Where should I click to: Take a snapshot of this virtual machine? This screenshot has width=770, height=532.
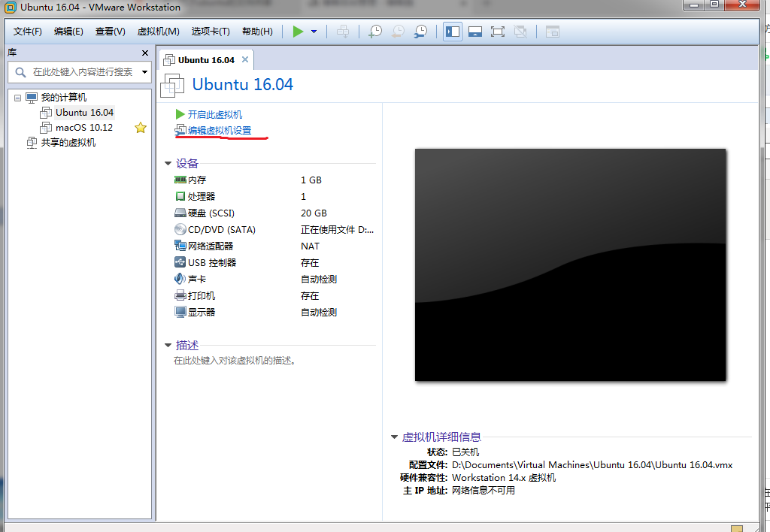coord(375,32)
